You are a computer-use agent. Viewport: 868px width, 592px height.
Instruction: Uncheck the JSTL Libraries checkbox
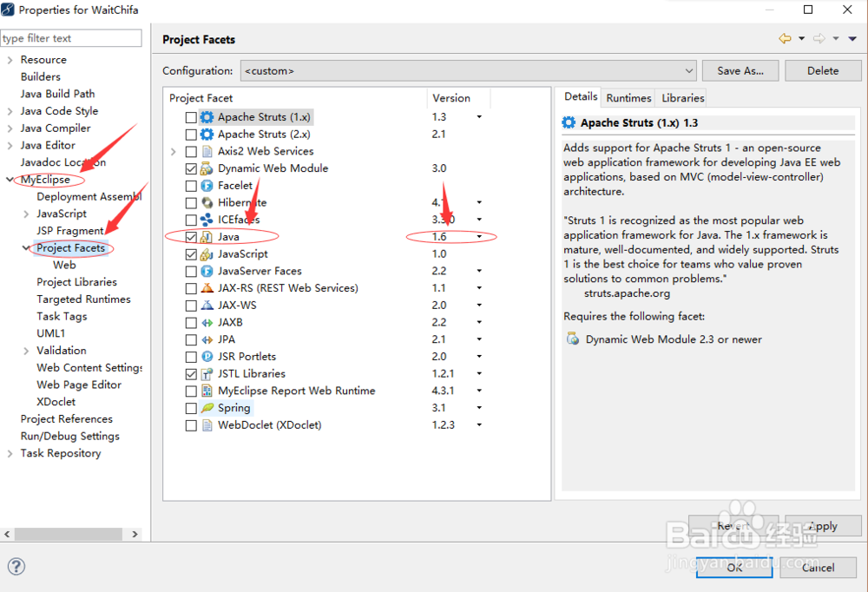click(191, 374)
